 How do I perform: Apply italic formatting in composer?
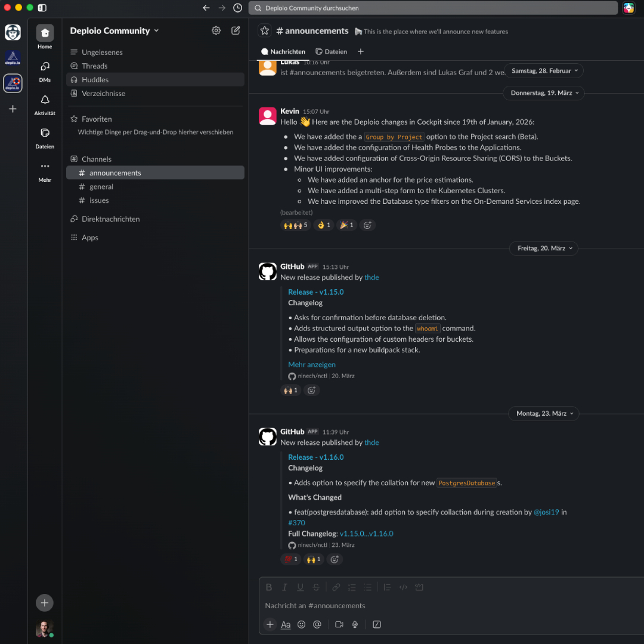284,587
